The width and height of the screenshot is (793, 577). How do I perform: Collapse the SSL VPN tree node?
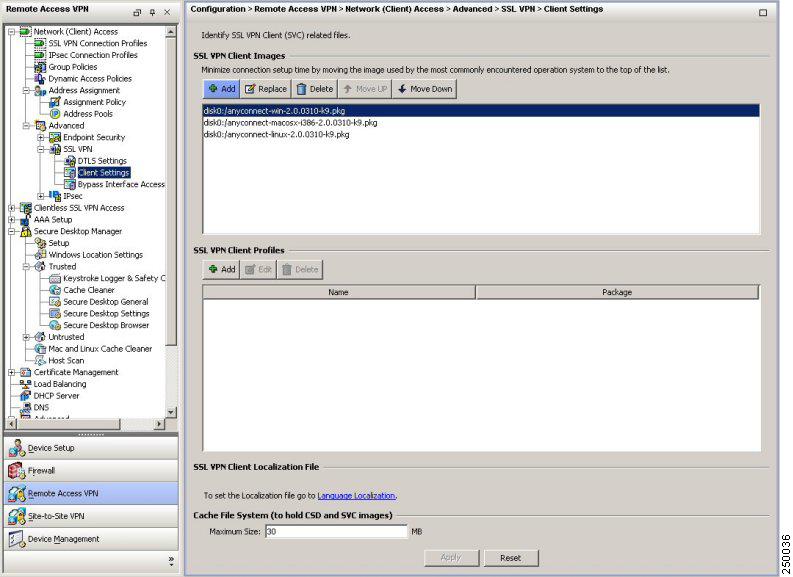coord(41,149)
